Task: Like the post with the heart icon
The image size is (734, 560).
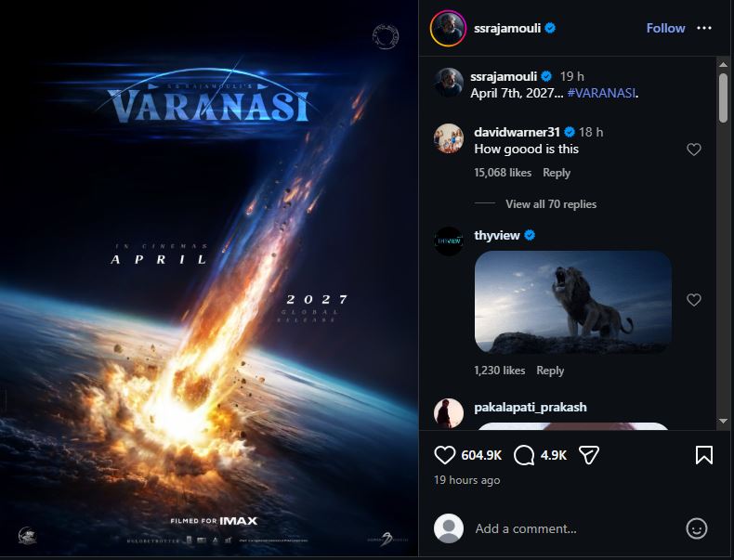Action: click(445, 454)
